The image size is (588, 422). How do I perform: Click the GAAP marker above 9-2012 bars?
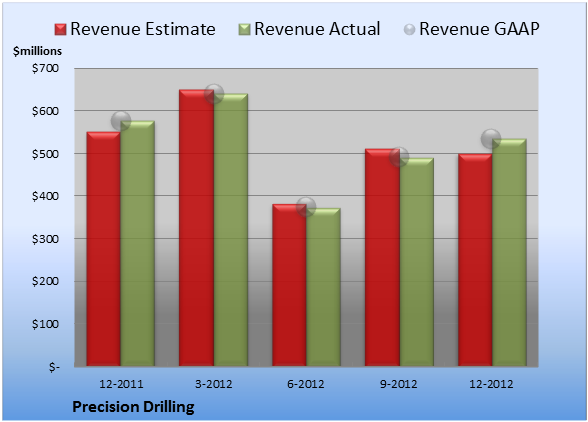pyautogui.click(x=399, y=157)
